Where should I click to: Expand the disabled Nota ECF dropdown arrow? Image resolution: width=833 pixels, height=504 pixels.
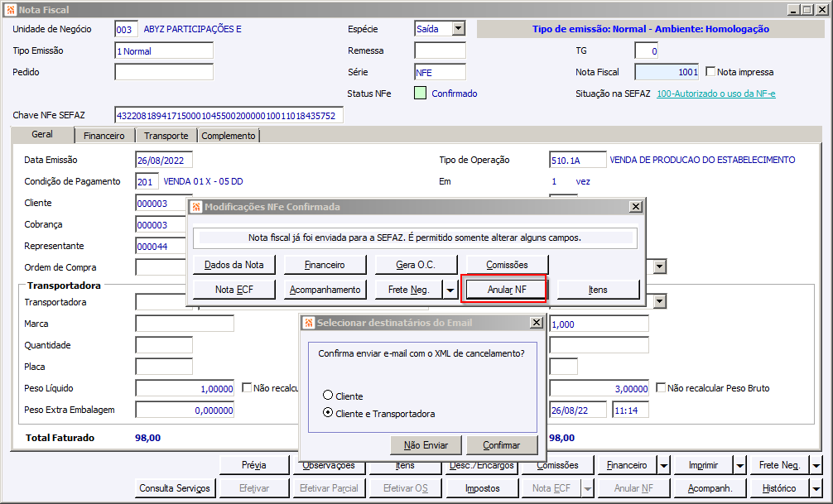point(588,488)
